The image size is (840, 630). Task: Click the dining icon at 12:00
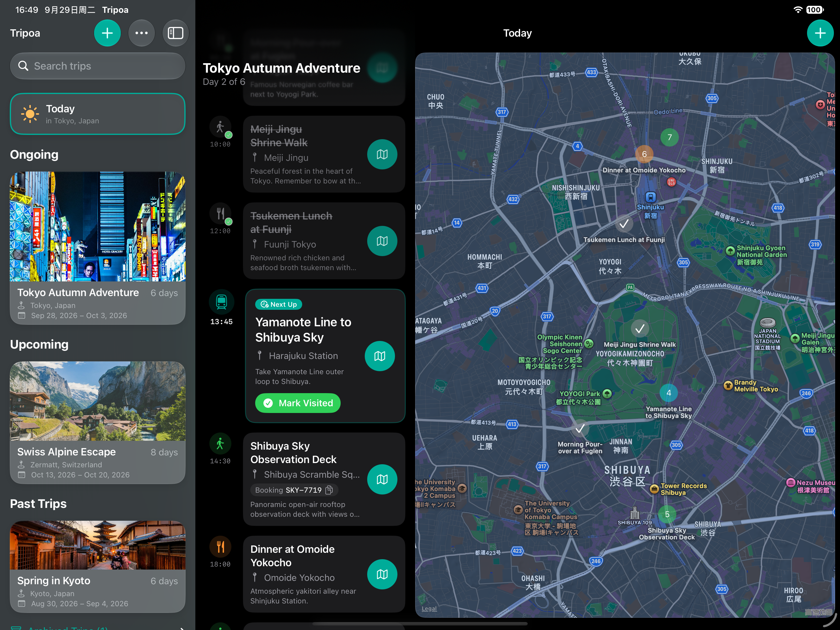(220, 214)
